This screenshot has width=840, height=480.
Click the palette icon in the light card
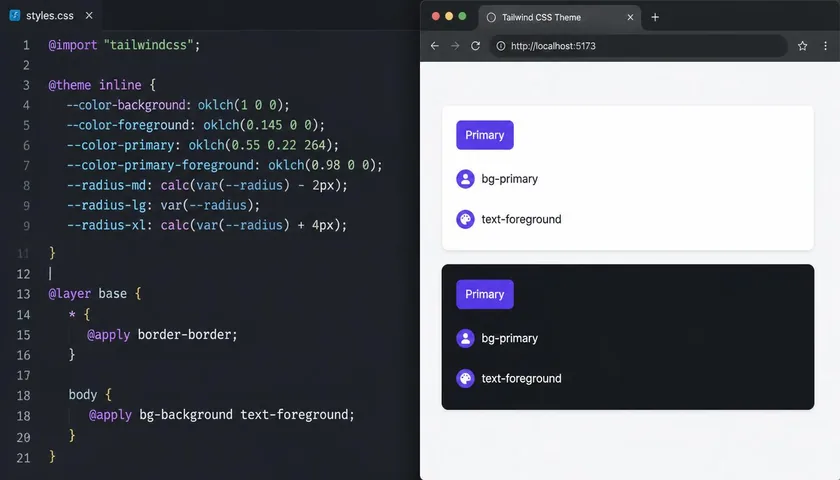[465, 219]
